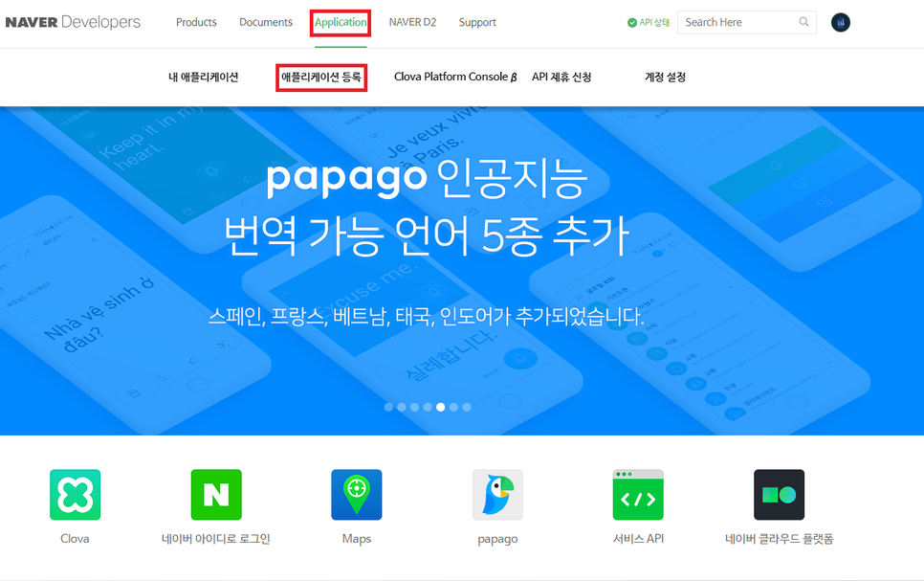924x581 pixels.
Task: Select the second banner carousel dot
Action: click(402, 407)
